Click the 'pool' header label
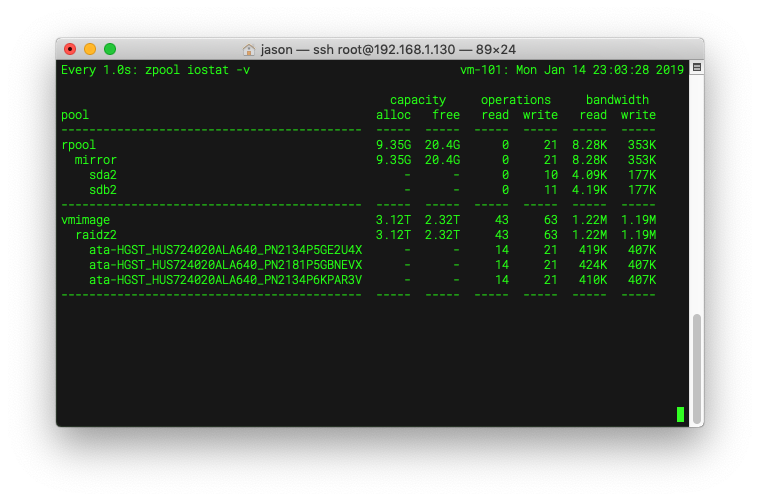 point(75,115)
